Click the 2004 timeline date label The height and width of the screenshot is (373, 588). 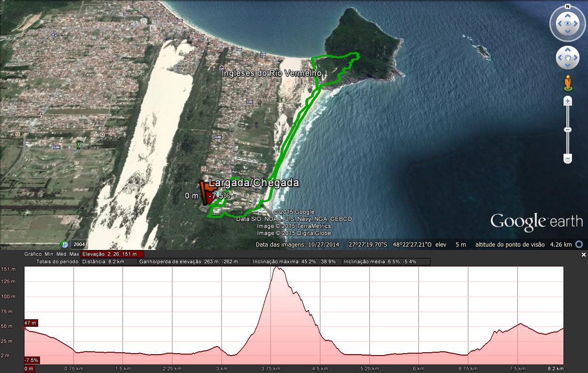tap(79, 244)
